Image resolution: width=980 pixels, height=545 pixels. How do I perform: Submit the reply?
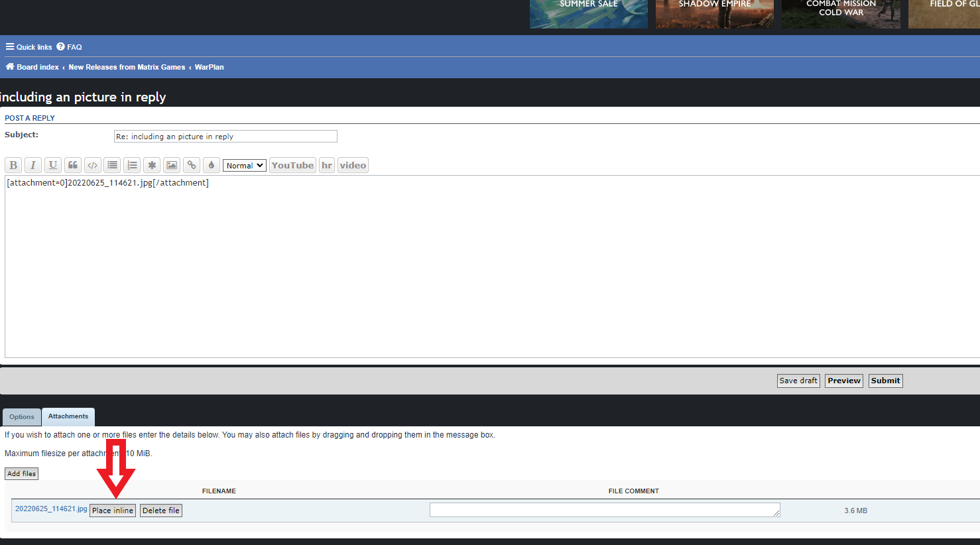(886, 381)
